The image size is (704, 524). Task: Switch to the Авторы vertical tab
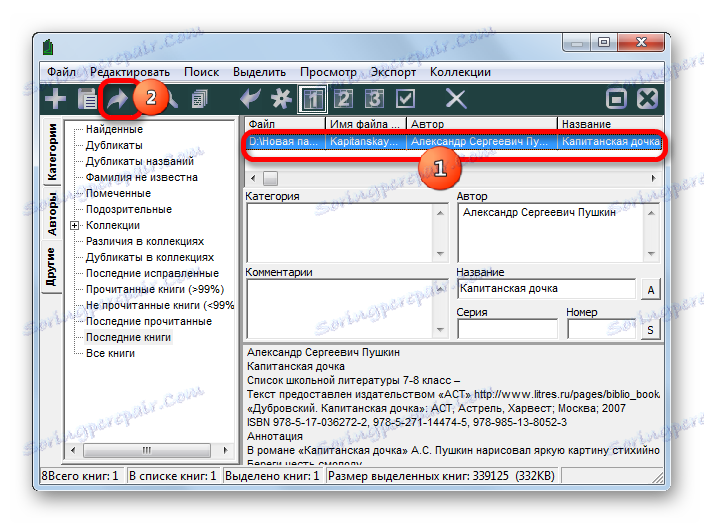click(52, 214)
